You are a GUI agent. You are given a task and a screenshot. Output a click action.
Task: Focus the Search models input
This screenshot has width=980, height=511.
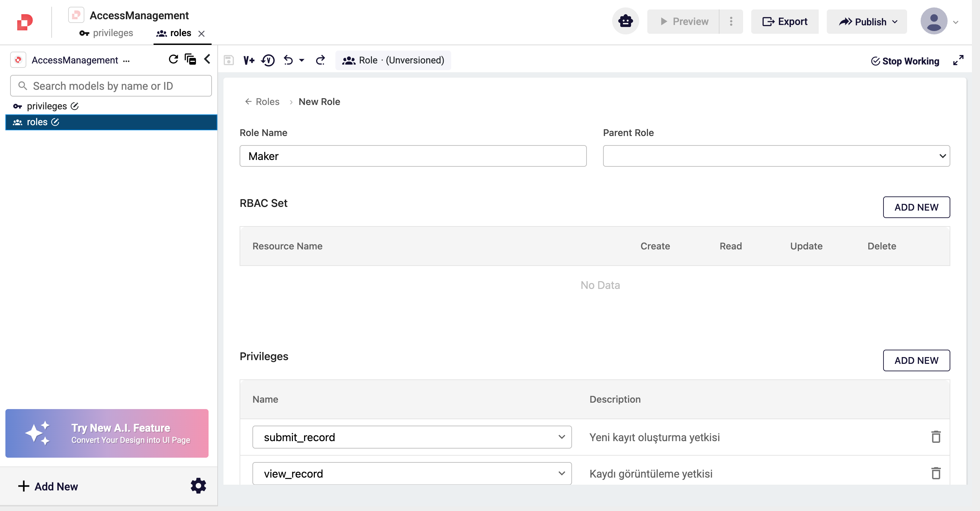click(x=111, y=86)
